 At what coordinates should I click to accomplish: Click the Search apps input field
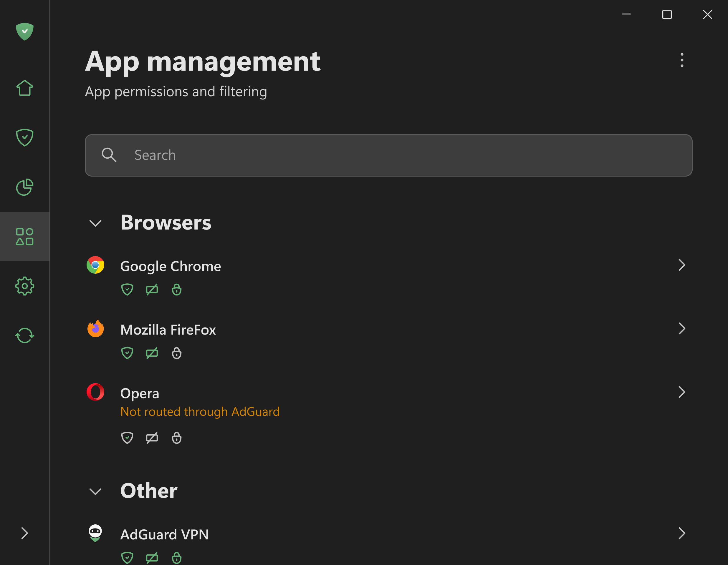pyautogui.click(x=388, y=155)
